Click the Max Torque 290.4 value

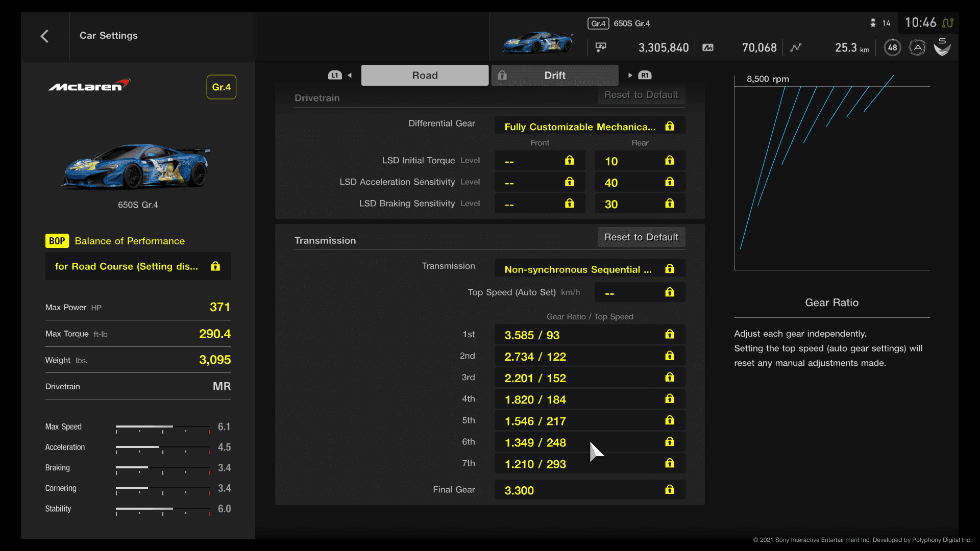pyautogui.click(x=215, y=334)
